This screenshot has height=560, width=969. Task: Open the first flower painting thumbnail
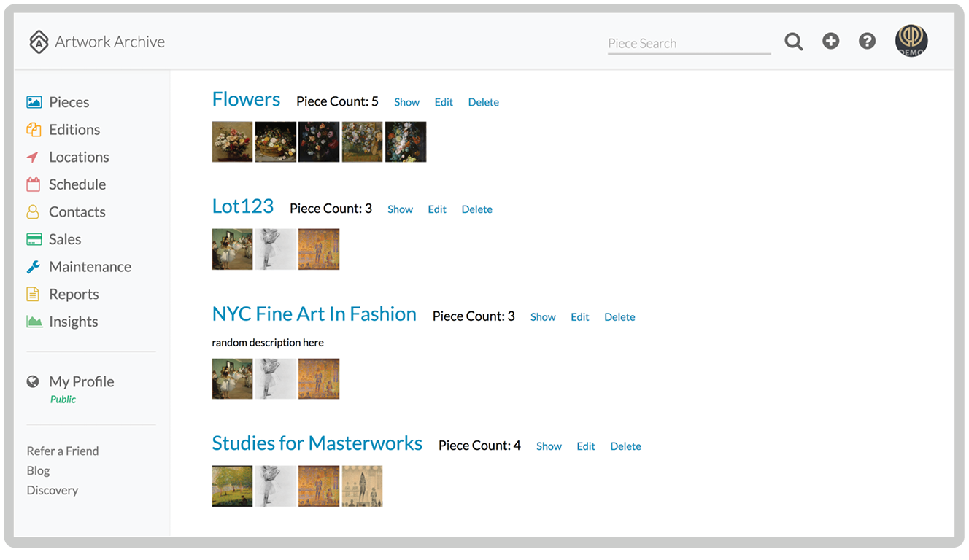click(232, 141)
